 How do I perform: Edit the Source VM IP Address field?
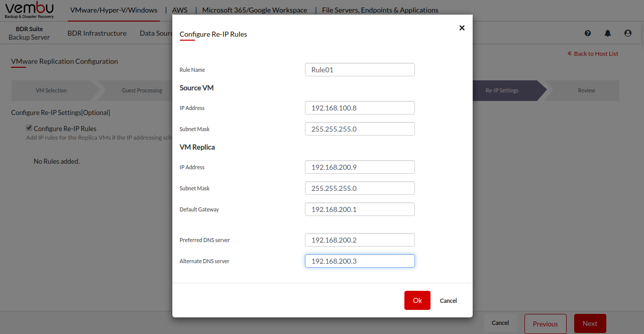pos(360,108)
